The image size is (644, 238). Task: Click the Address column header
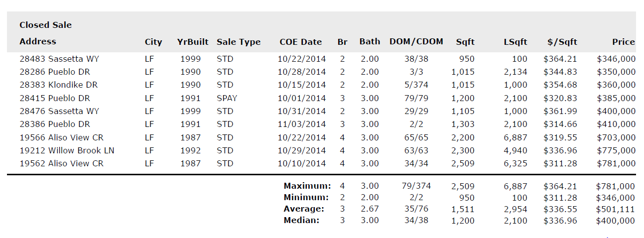(x=38, y=42)
